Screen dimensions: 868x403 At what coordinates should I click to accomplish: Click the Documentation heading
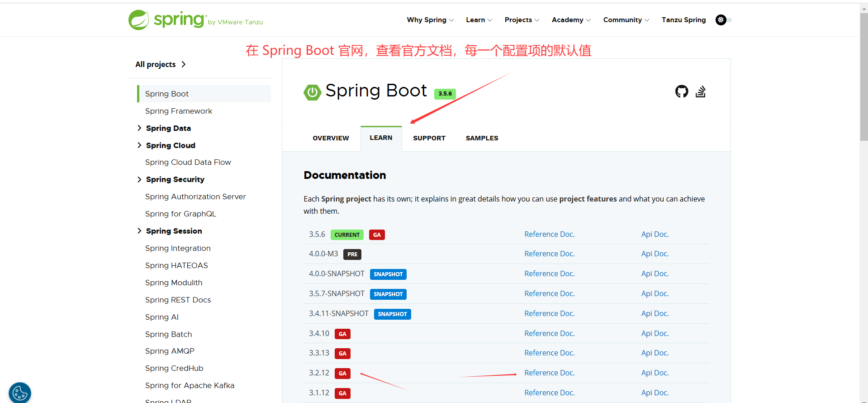point(345,175)
